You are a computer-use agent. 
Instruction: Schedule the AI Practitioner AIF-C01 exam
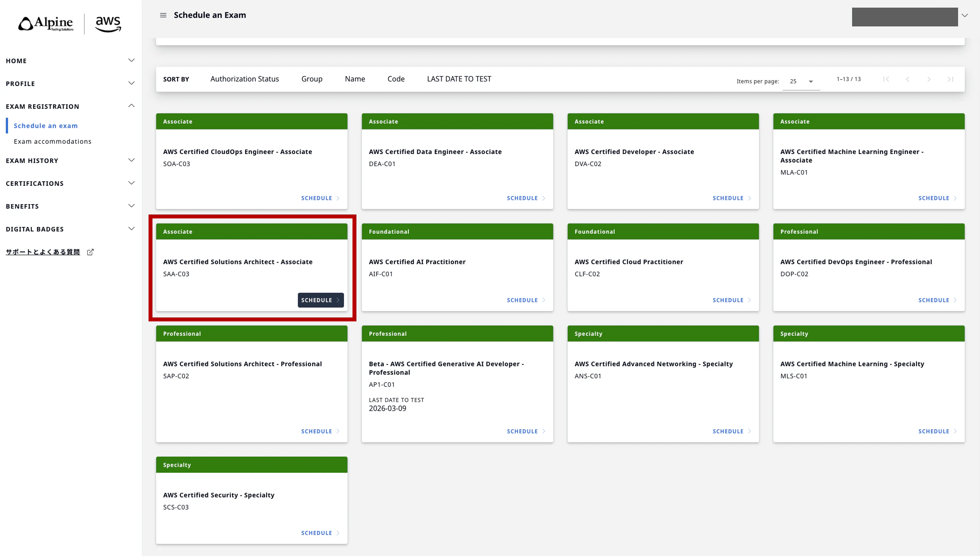(526, 300)
